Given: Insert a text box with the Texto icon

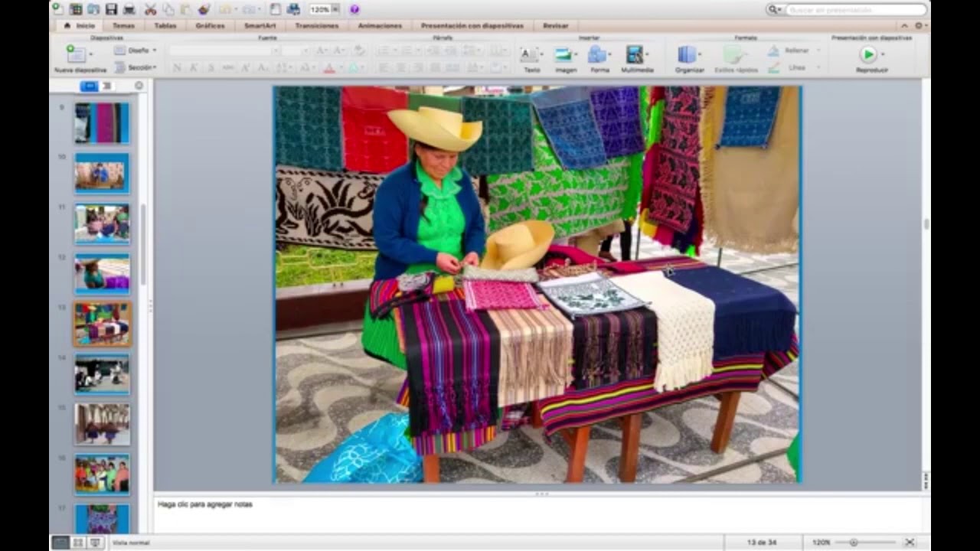Looking at the screenshot, I should [x=528, y=54].
